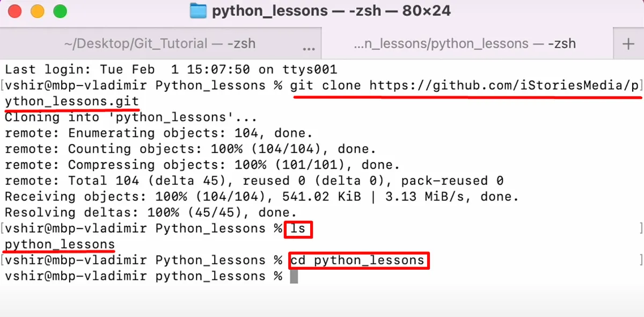Click the underlined python_lessons directory listing output
This screenshot has height=317, width=644.
tap(60, 245)
